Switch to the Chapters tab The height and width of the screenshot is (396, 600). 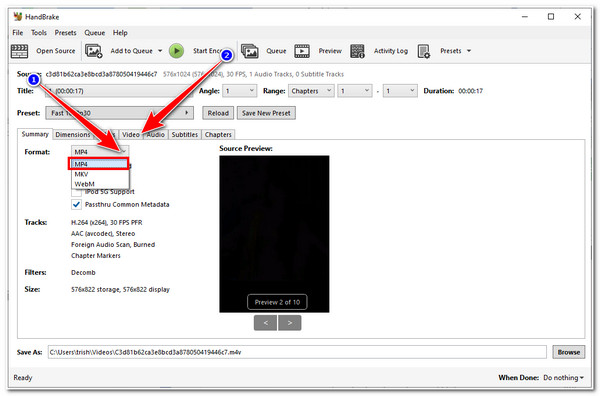click(218, 135)
